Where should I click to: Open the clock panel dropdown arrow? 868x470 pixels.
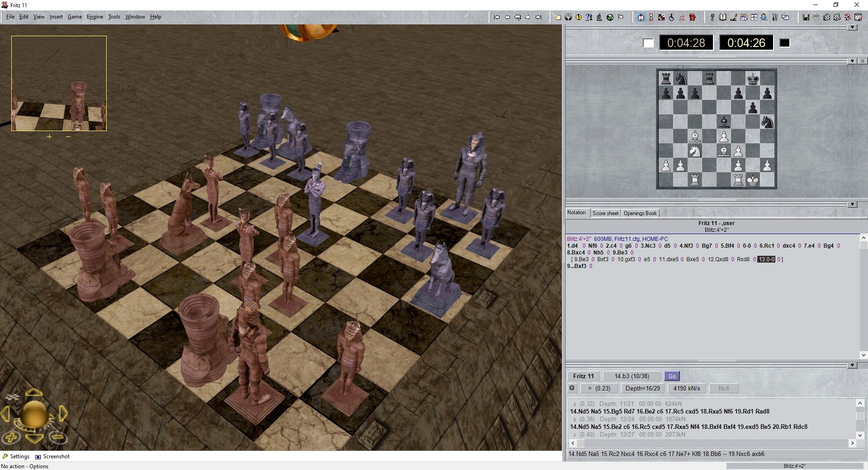(x=852, y=27)
